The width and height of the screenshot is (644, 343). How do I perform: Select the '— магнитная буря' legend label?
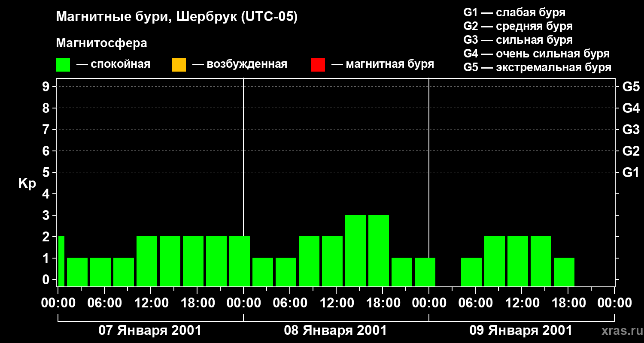383,65
